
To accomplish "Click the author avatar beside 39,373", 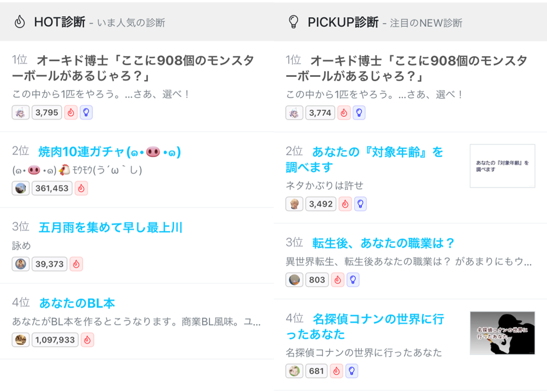I will 21,264.
